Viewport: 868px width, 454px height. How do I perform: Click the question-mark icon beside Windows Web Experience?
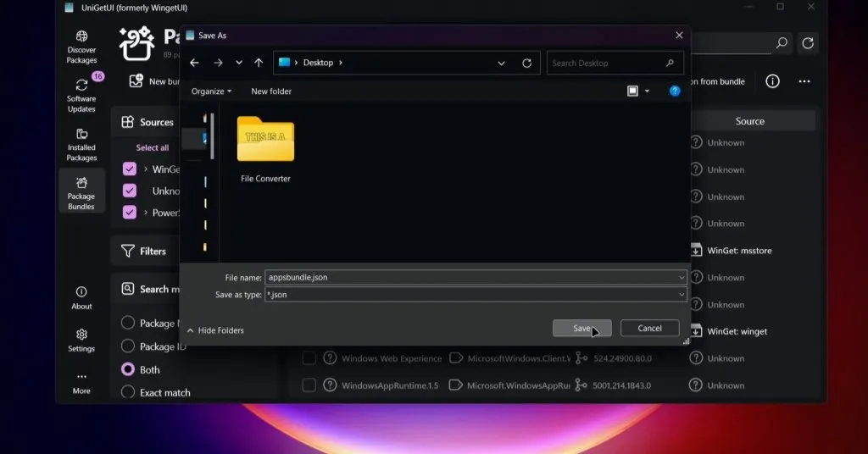point(330,357)
